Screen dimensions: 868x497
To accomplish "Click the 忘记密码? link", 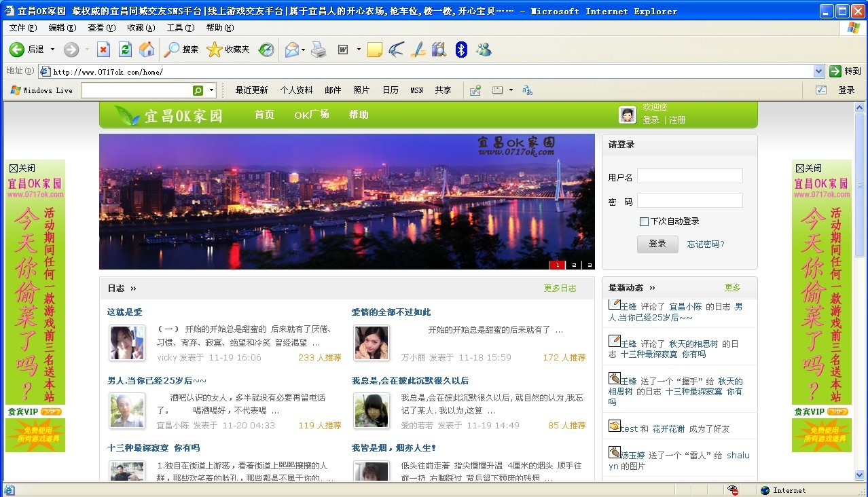I will (706, 244).
